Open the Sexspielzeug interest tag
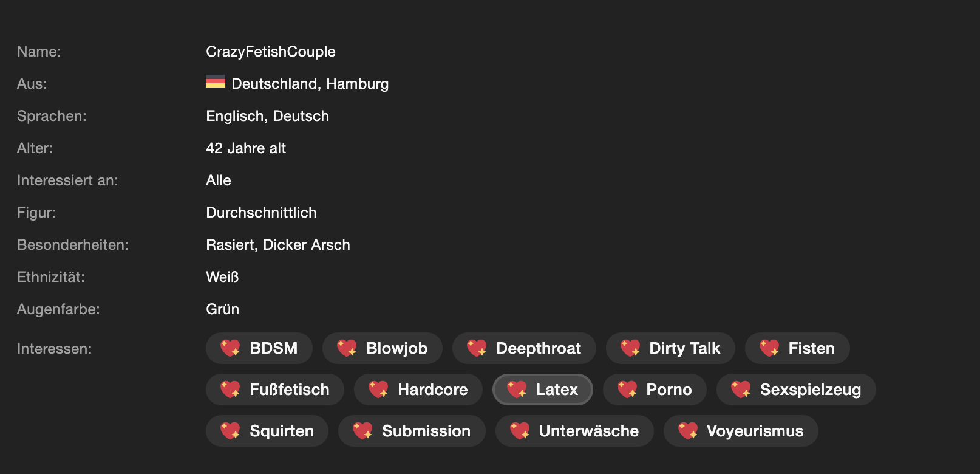 pos(796,390)
